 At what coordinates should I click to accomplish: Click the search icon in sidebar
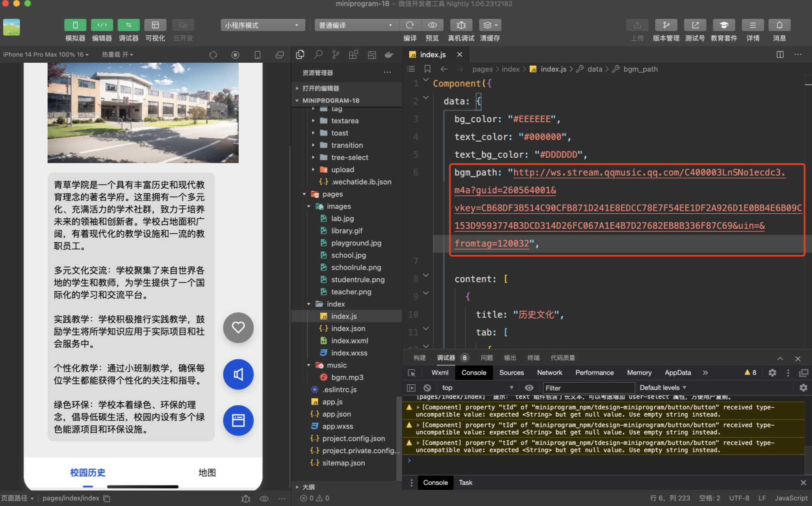coord(318,54)
